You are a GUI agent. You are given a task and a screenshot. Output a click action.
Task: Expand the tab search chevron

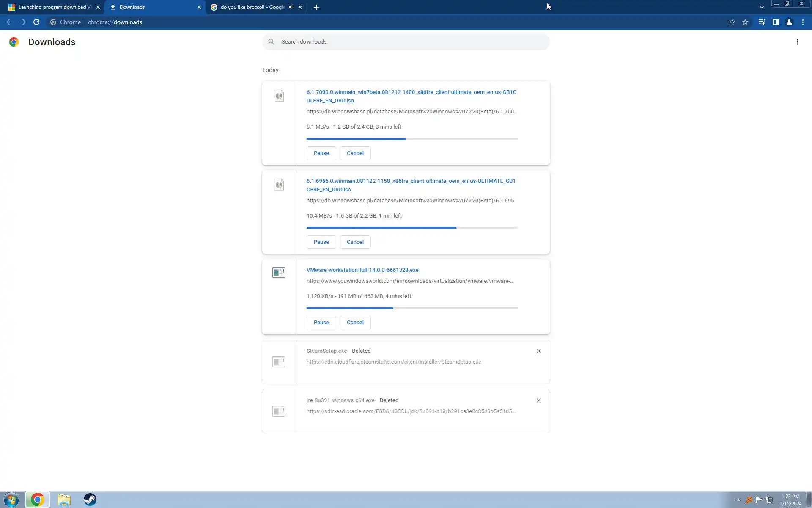pos(761,7)
